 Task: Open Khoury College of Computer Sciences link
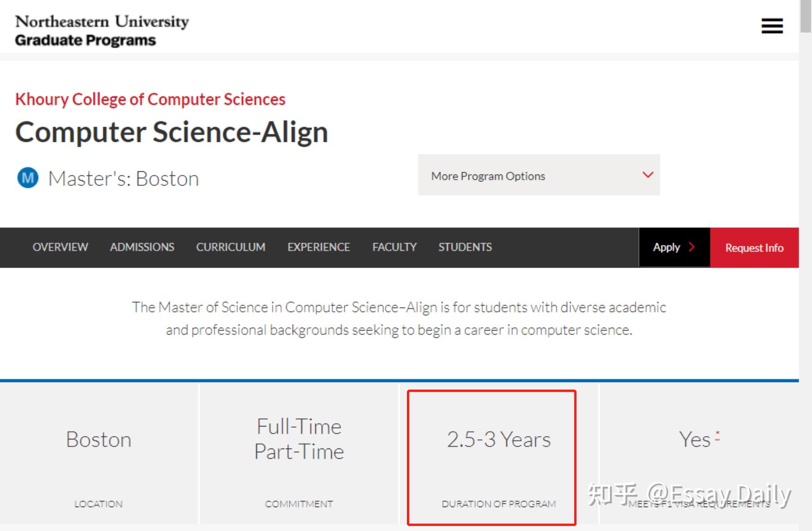(150, 99)
